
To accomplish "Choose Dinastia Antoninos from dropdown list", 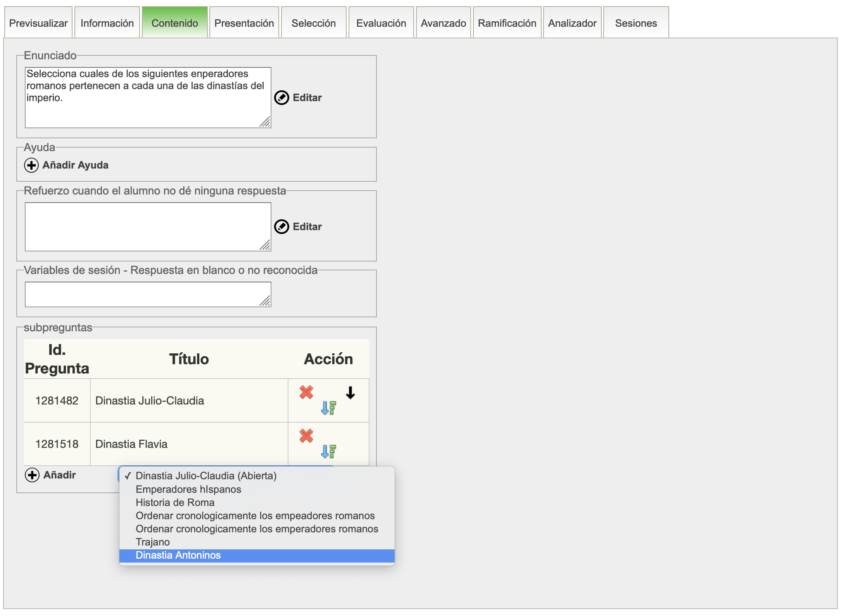I will 178,556.
